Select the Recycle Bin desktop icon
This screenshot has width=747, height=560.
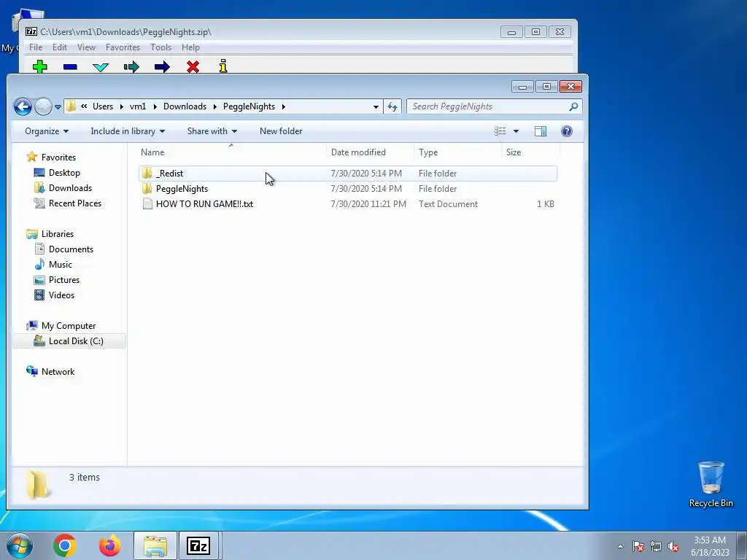point(711,485)
